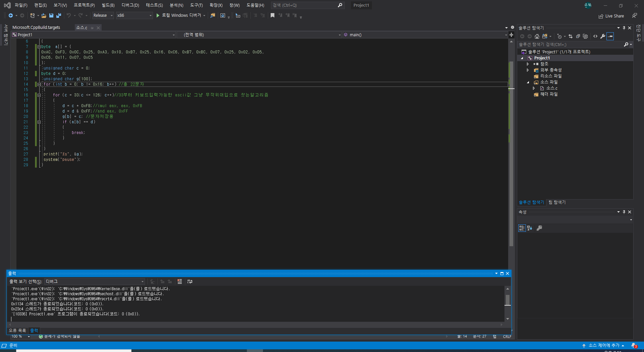Pin the Properties panel
Screen dimensions: 644x352
tap(624, 212)
